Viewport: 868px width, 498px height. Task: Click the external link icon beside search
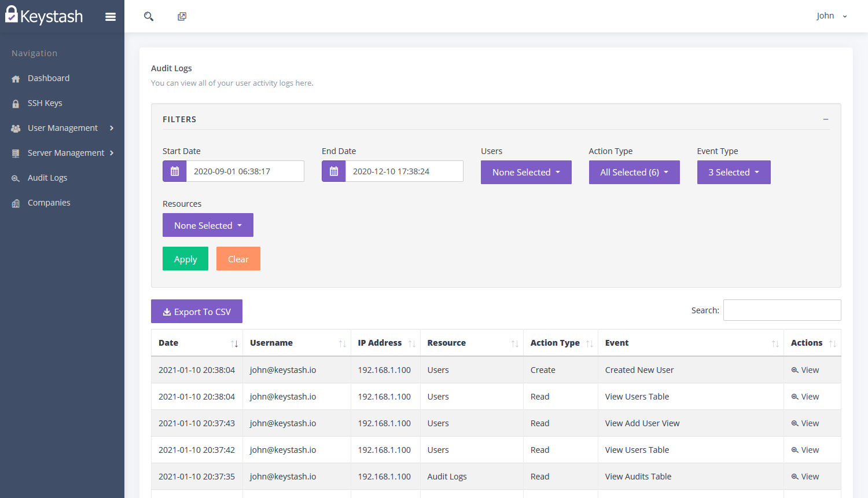(182, 16)
